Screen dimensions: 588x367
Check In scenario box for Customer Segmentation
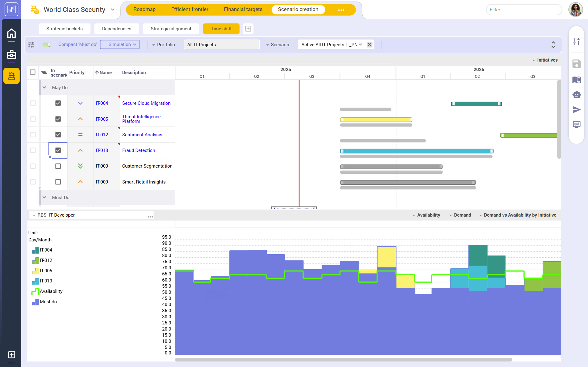pyautogui.click(x=58, y=166)
